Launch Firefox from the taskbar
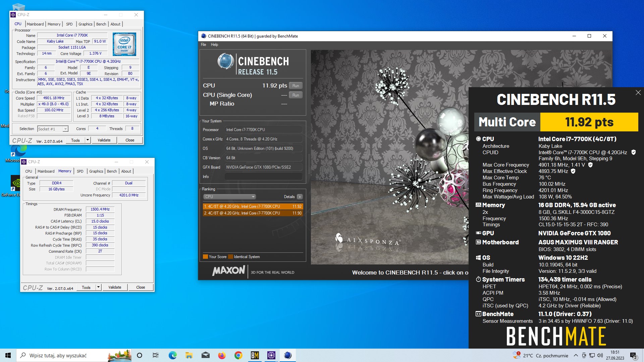The image size is (644, 362). [x=222, y=355]
